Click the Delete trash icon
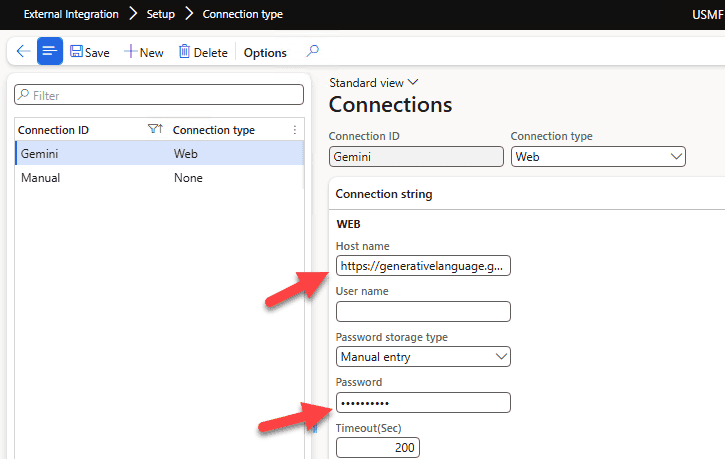 (x=184, y=52)
